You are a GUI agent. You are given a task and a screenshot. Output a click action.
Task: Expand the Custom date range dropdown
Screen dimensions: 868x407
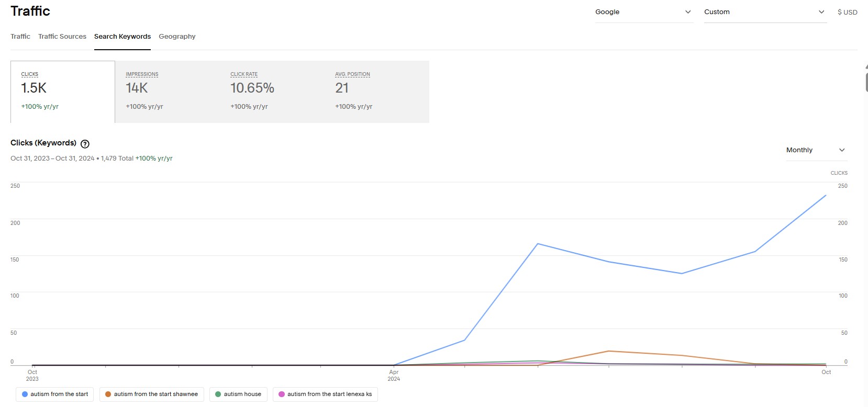(765, 12)
